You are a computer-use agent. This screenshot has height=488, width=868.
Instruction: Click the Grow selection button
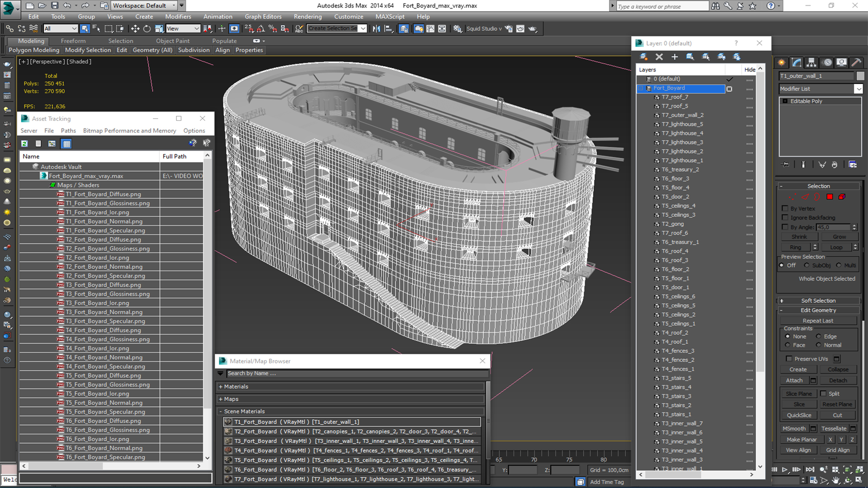point(839,237)
